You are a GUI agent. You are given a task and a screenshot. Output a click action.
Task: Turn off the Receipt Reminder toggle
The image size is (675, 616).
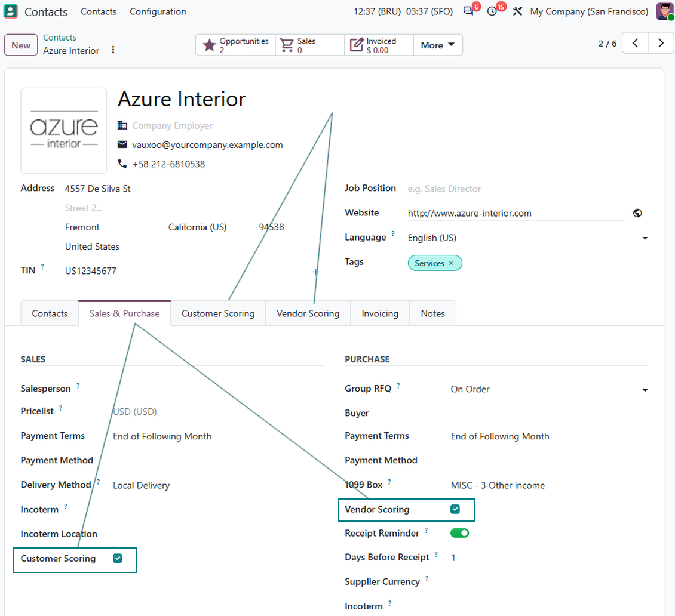click(x=459, y=534)
